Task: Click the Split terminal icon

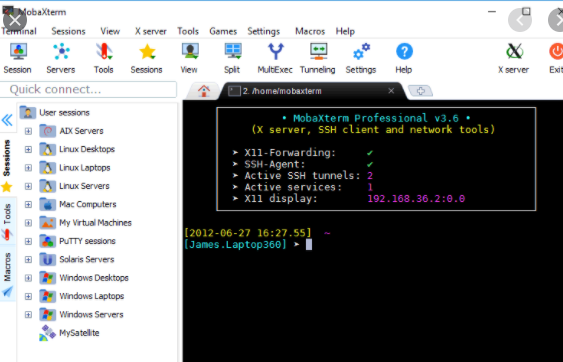Action: click(x=233, y=51)
